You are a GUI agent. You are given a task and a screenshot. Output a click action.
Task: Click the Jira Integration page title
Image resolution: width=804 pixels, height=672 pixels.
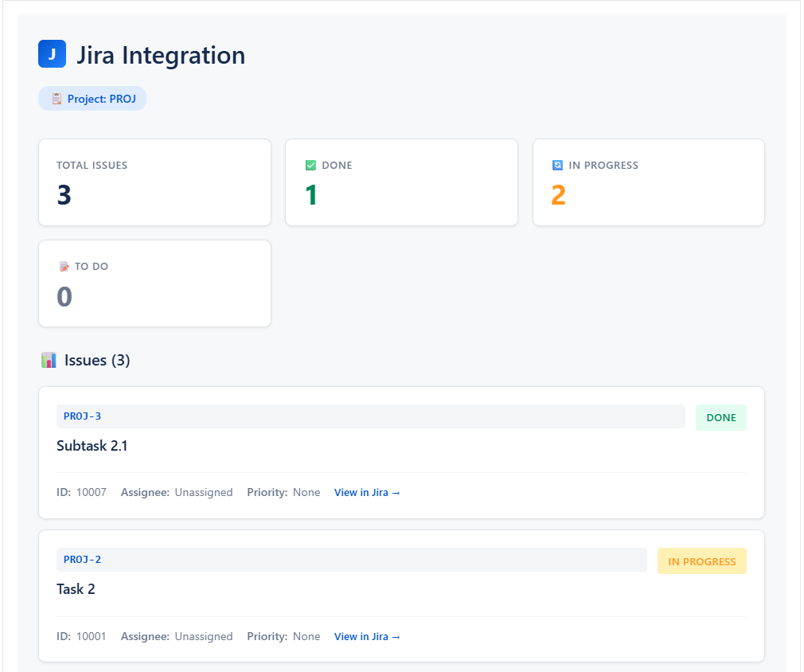161,55
